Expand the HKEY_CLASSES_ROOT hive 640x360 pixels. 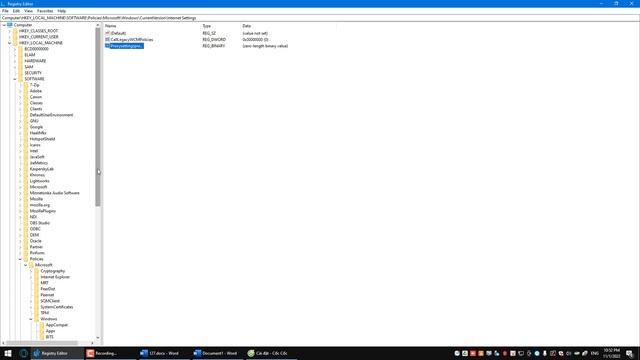coord(10,31)
